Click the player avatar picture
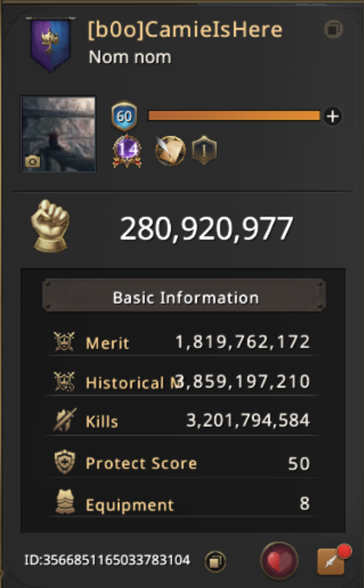The width and height of the screenshot is (364, 588). 59,134
